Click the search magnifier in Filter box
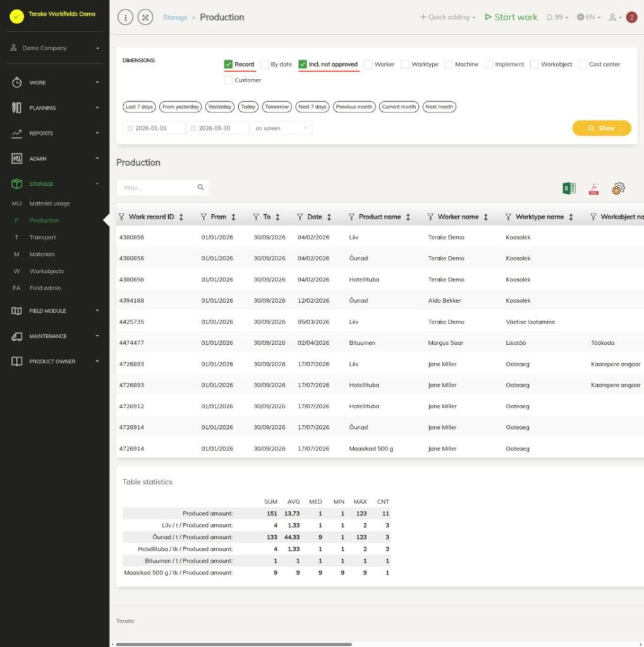Viewport: 644px width, 647px height. click(x=200, y=187)
